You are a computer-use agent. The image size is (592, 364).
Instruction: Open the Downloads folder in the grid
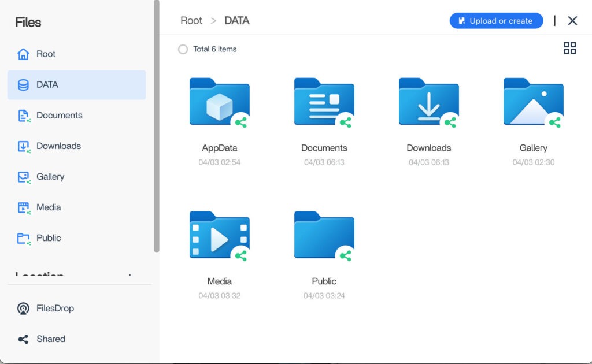[428, 103]
